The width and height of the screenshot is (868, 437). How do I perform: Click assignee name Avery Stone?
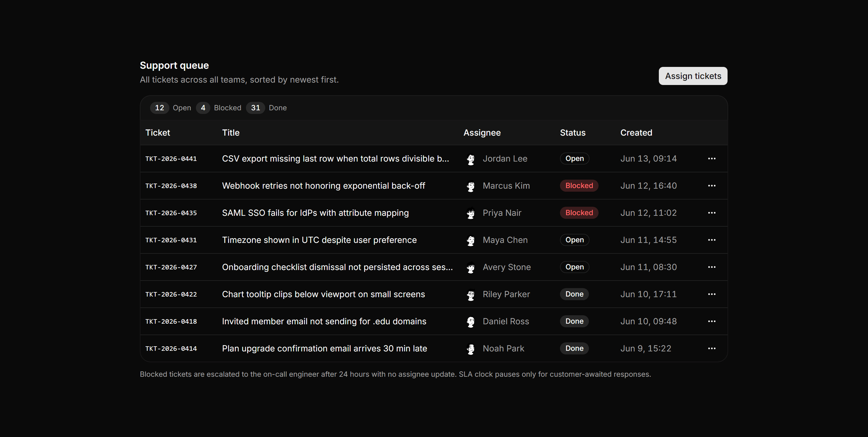[x=507, y=267]
